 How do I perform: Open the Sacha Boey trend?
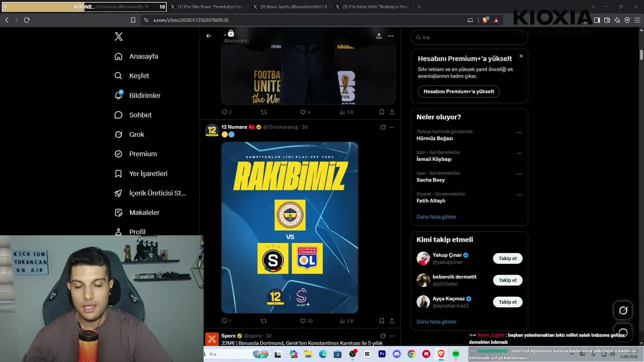(431, 180)
